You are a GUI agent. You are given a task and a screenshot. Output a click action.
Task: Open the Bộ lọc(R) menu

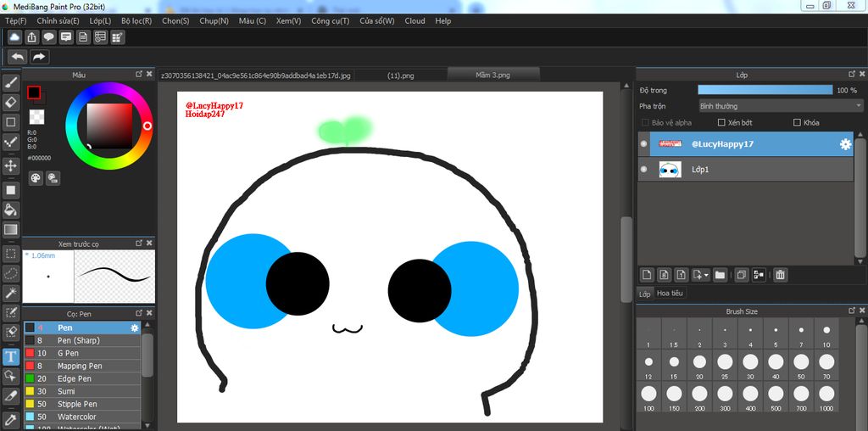click(136, 21)
